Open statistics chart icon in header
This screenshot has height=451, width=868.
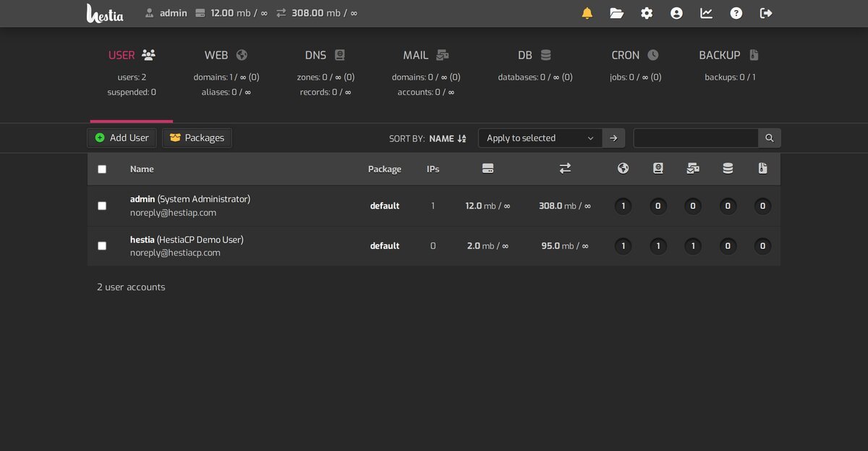pyautogui.click(x=707, y=13)
